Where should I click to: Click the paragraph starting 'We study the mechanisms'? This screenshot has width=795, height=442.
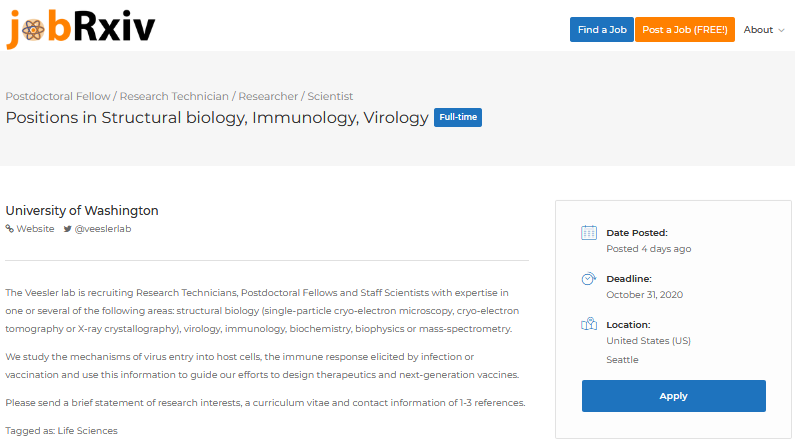(262, 365)
